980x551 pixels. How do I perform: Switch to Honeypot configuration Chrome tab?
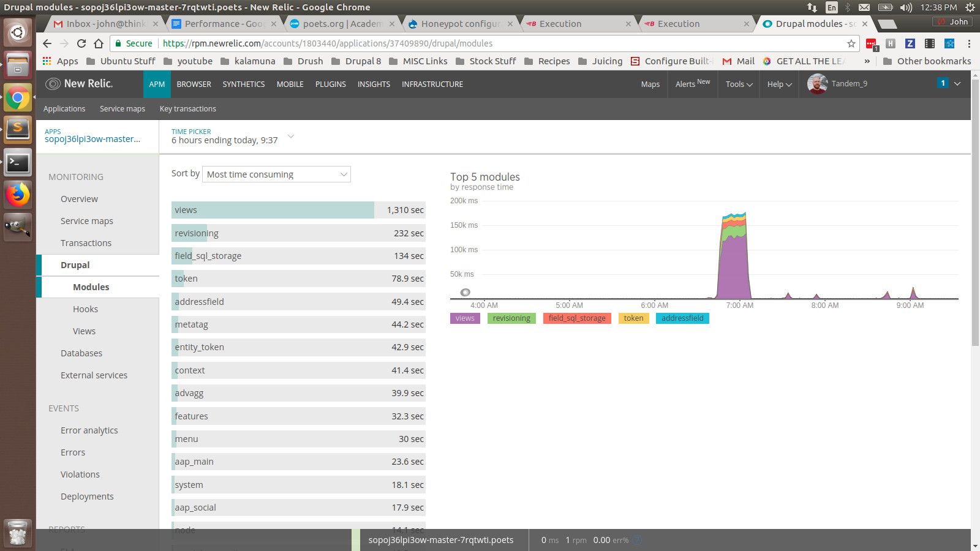[461, 24]
